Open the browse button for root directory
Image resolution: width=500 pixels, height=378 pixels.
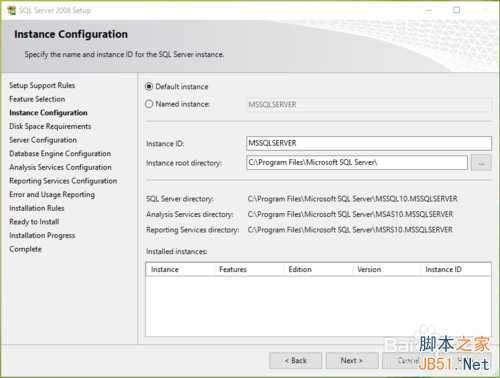point(481,163)
